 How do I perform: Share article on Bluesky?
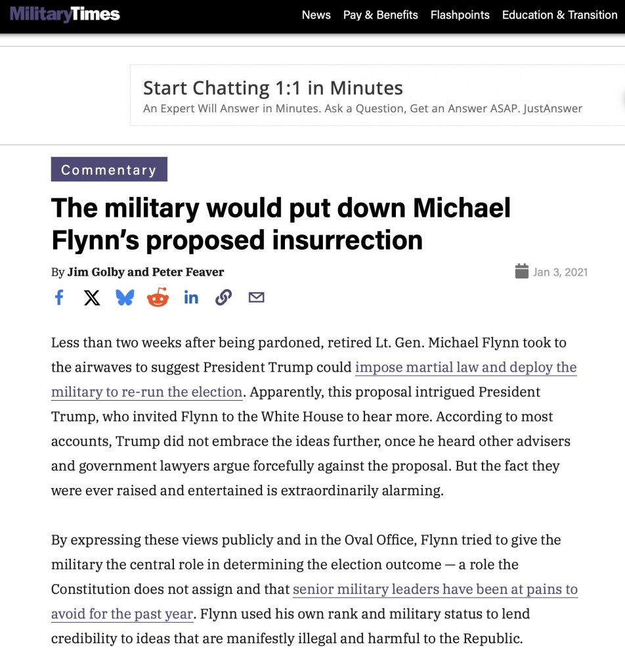(125, 298)
